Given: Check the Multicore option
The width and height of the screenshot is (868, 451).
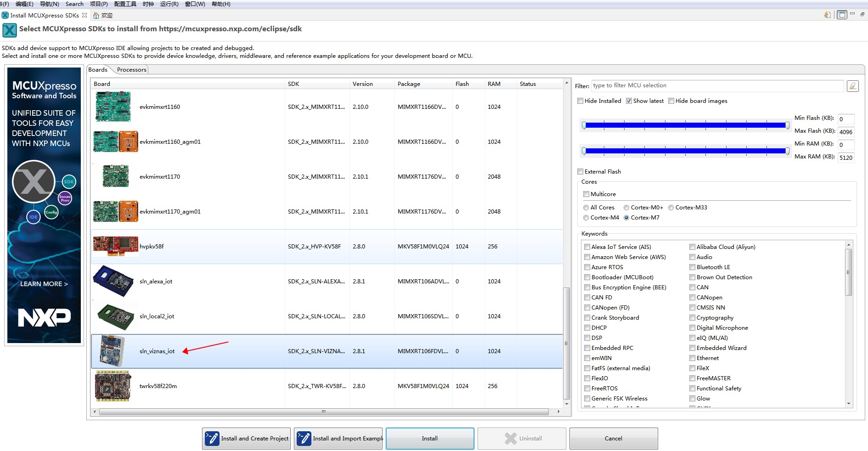Looking at the screenshot, I should click(x=586, y=194).
